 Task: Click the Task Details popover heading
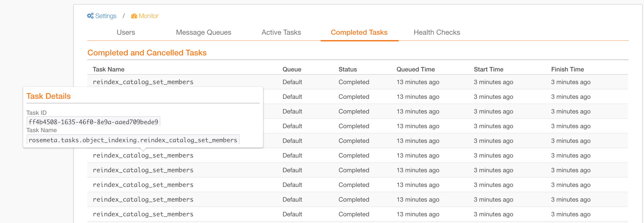pos(49,96)
